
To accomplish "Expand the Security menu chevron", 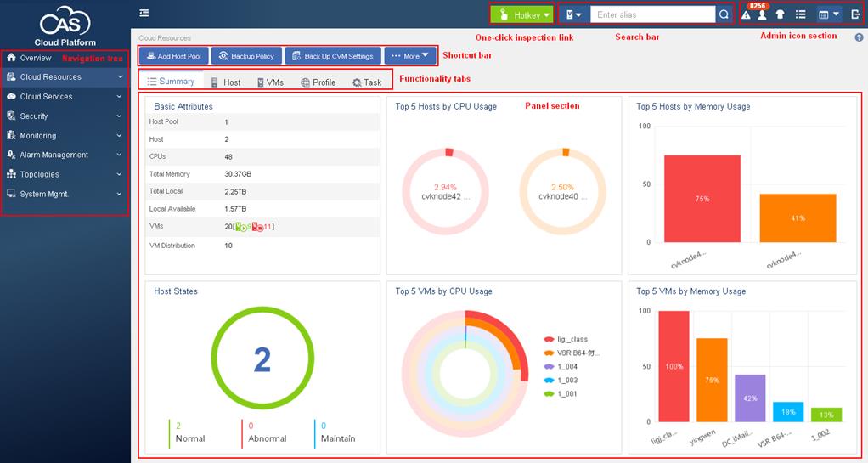I will (x=120, y=116).
